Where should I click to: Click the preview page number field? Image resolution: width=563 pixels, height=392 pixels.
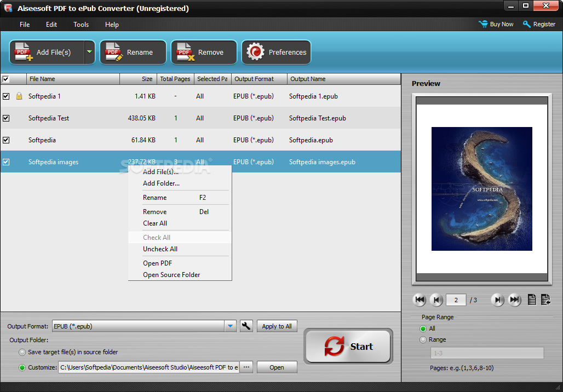[x=456, y=299]
